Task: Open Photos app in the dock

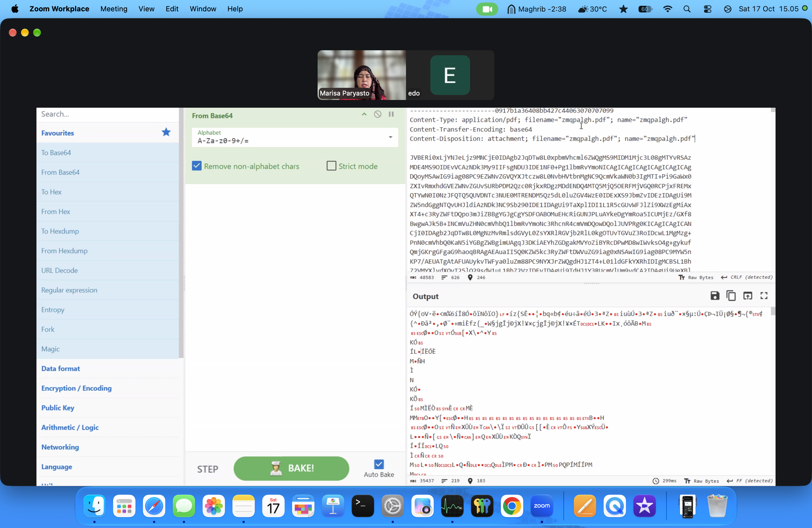Action: [213, 506]
